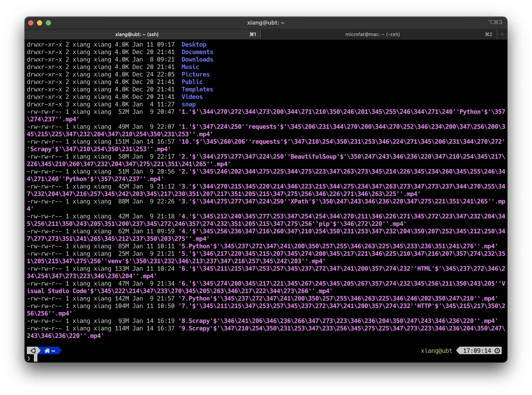Viewport: 532px width, 395px height.
Task: Click the Videos directory entry
Action: (x=192, y=97)
